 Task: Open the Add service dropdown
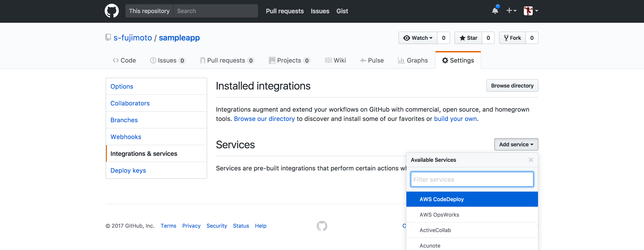516,144
